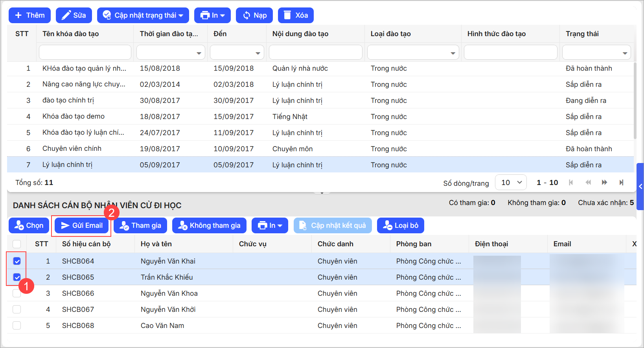Click the Tên khóa đào tạo filter field
Image resolution: width=644 pixels, height=348 pixels.
[85, 52]
